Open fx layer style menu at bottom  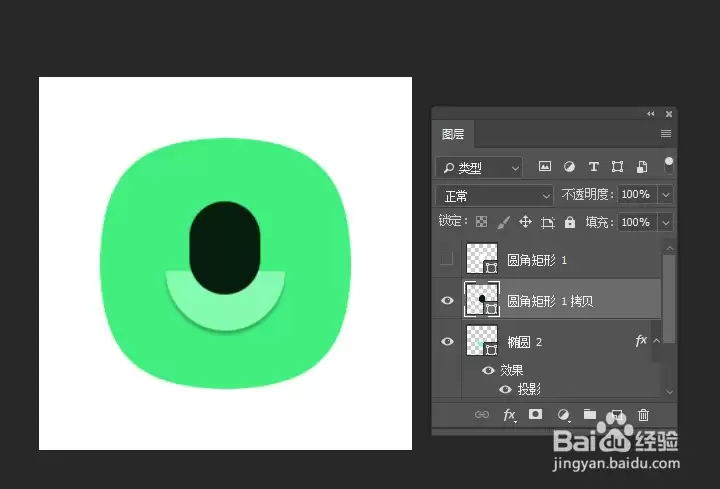click(509, 415)
